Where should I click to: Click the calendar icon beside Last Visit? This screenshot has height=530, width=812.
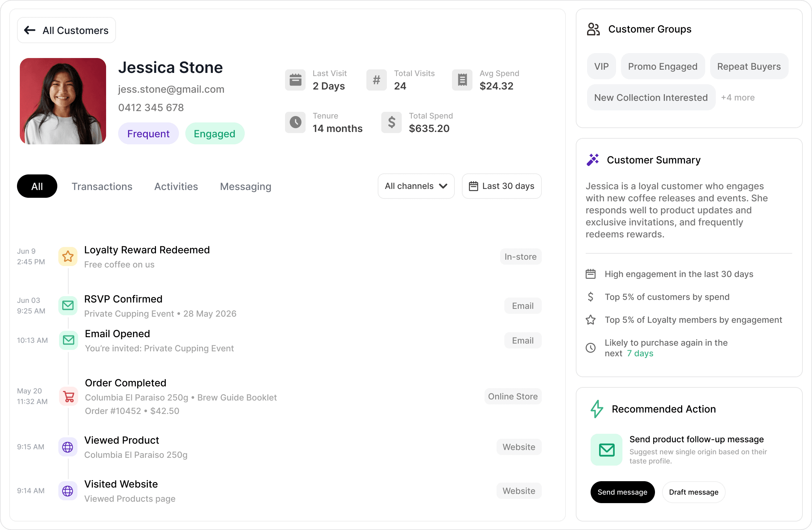[x=295, y=80]
